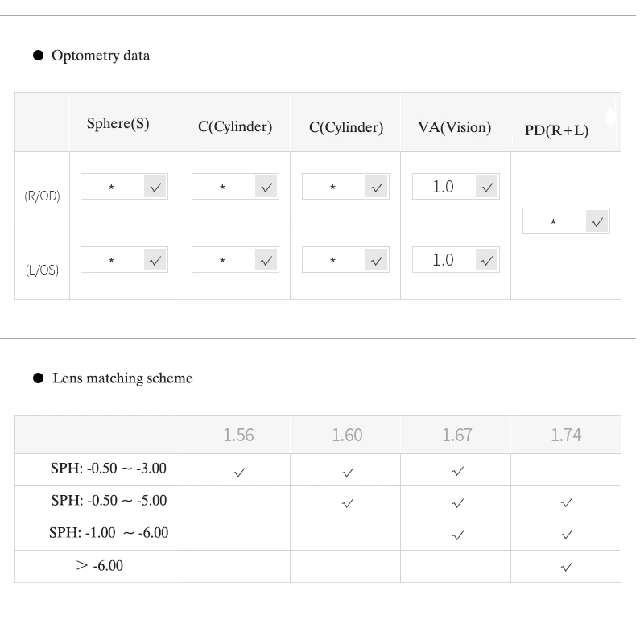Screen dimensions: 644x644
Task: Click the Sphere(S) column header
Action: [118, 124]
